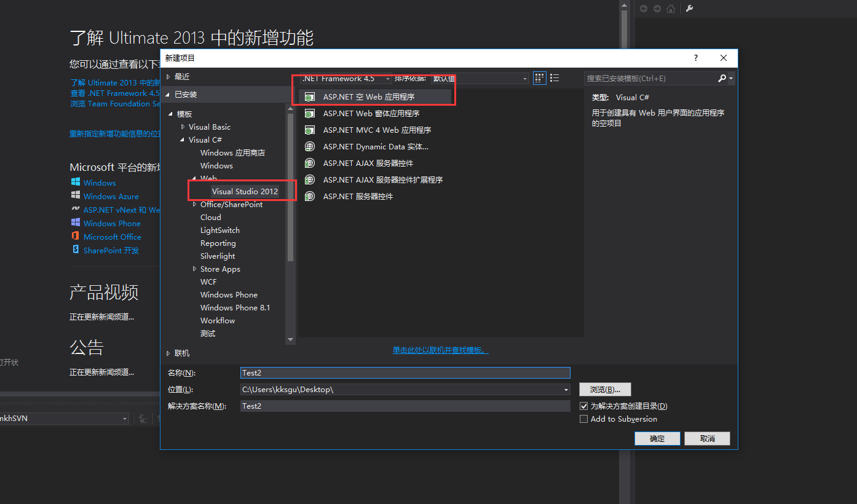Select Windows 应用商店 tree item
The width and height of the screenshot is (857, 504).
[x=232, y=153]
